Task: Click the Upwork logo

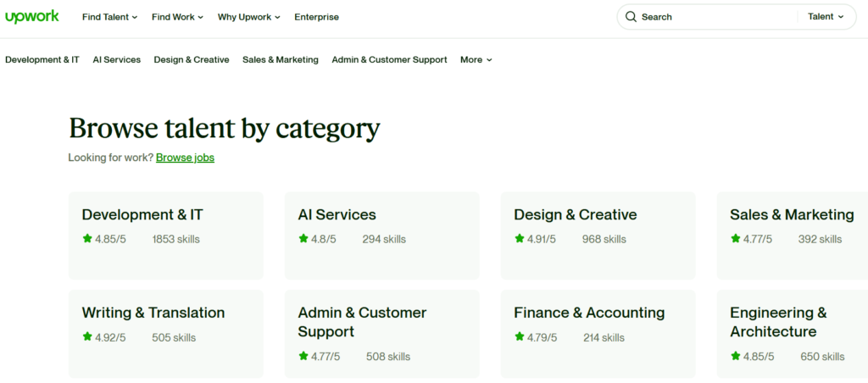Action: (32, 17)
